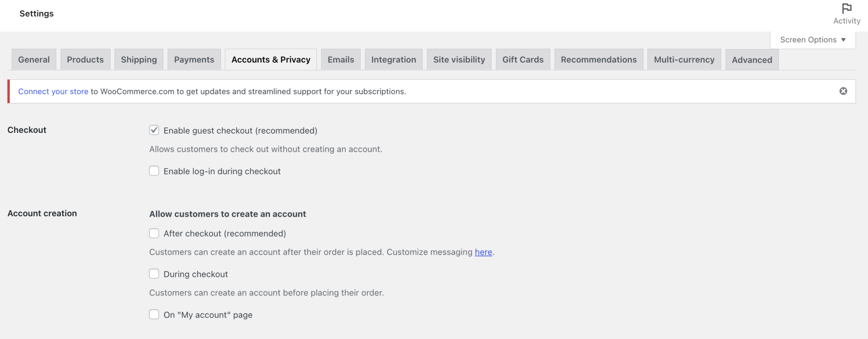Open the Multi-currency tab
Screen dimensions: 868x339
(x=684, y=60)
